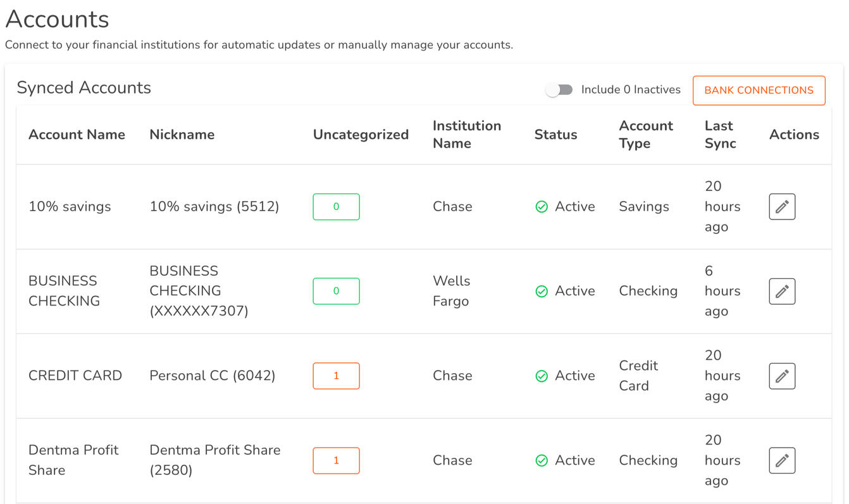This screenshot has width=849, height=504.
Task: Open uncategorized count for 10% savings
Action: (x=336, y=207)
